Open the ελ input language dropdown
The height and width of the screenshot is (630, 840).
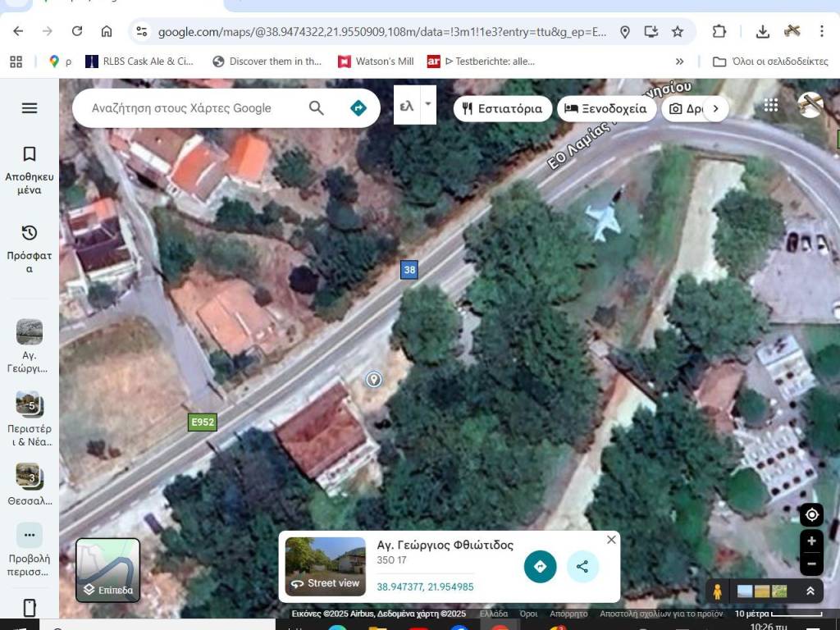click(x=427, y=105)
